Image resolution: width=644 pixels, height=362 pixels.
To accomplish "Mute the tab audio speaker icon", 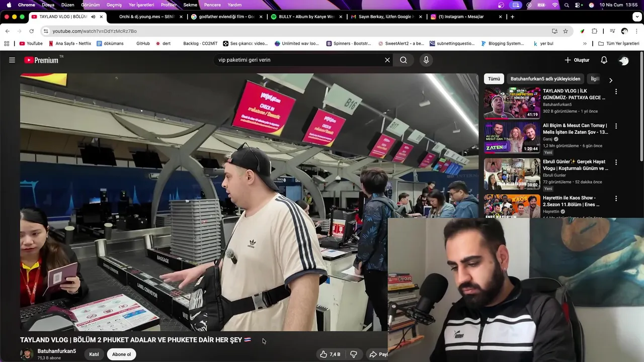I will tap(93, 17).
